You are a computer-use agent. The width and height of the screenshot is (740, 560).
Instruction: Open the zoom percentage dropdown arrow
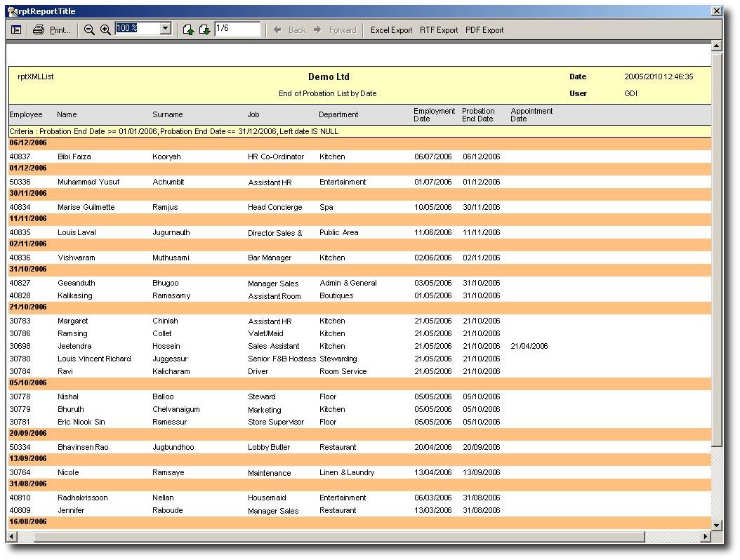pyautogui.click(x=166, y=29)
